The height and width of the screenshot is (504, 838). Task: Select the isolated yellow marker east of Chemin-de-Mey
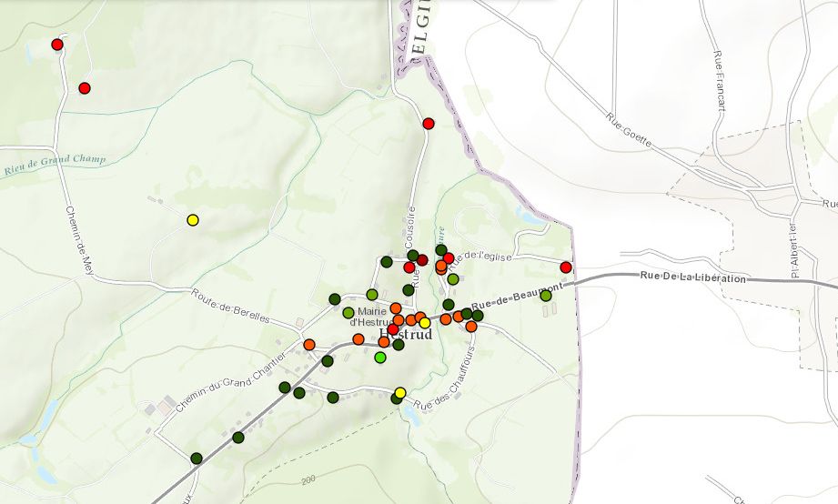point(193,220)
